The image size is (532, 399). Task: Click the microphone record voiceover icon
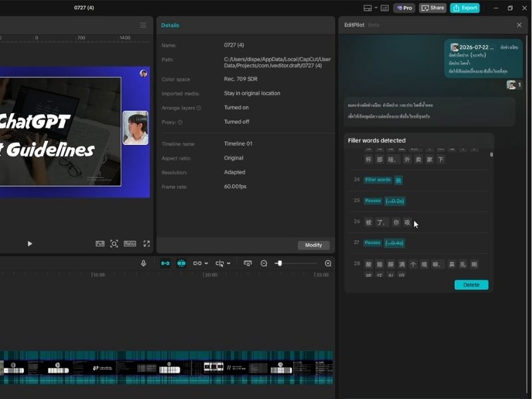coord(144,263)
